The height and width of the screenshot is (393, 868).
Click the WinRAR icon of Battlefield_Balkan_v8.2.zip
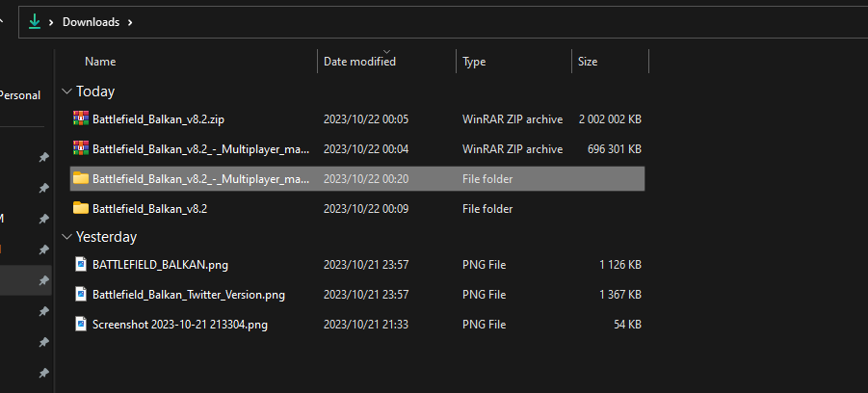tap(81, 119)
